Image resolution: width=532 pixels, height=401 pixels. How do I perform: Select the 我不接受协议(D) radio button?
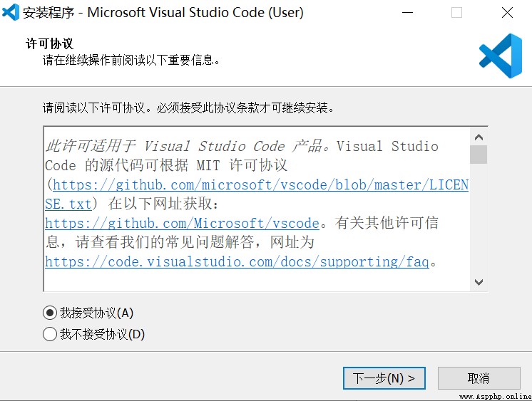50,334
